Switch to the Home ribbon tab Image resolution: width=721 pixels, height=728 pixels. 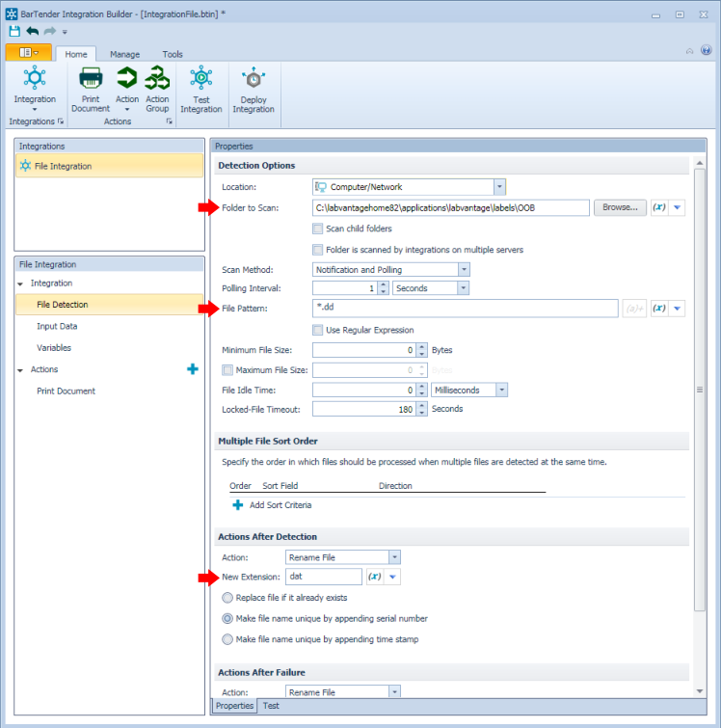point(76,54)
